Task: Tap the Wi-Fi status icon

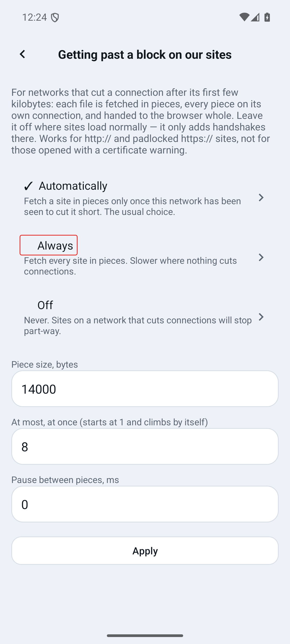Action: click(244, 17)
